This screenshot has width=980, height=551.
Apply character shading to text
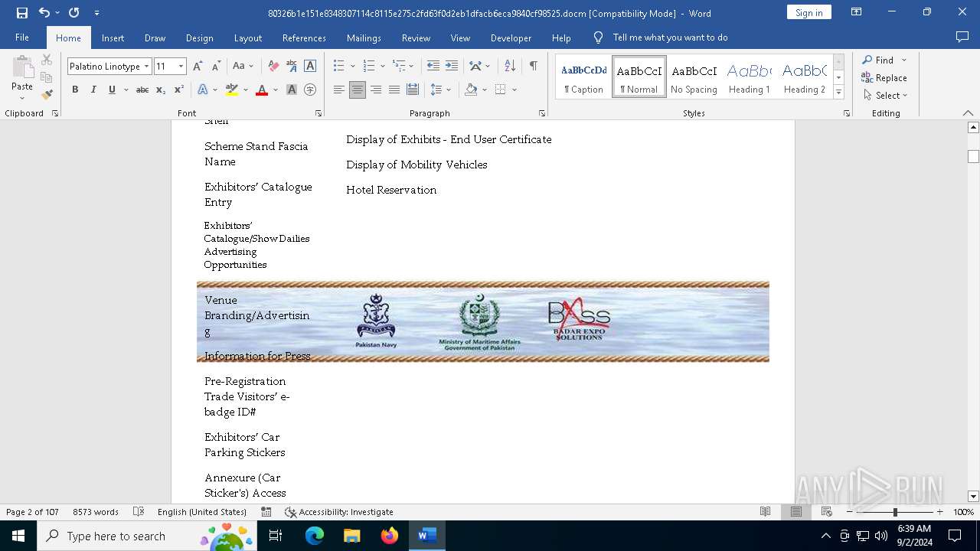[292, 90]
